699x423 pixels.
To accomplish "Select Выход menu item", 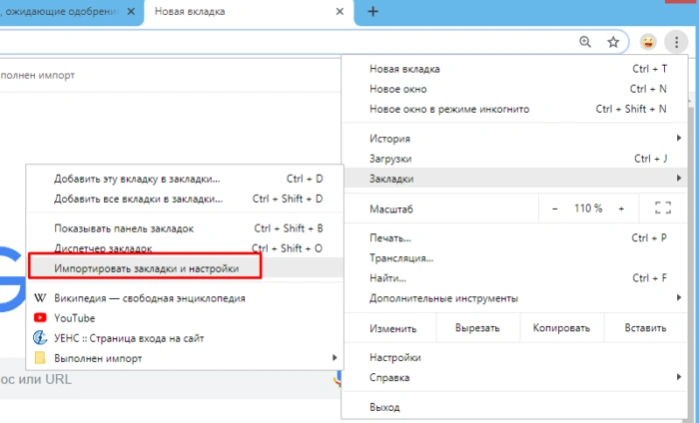I will pyautogui.click(x=515, y=407).
